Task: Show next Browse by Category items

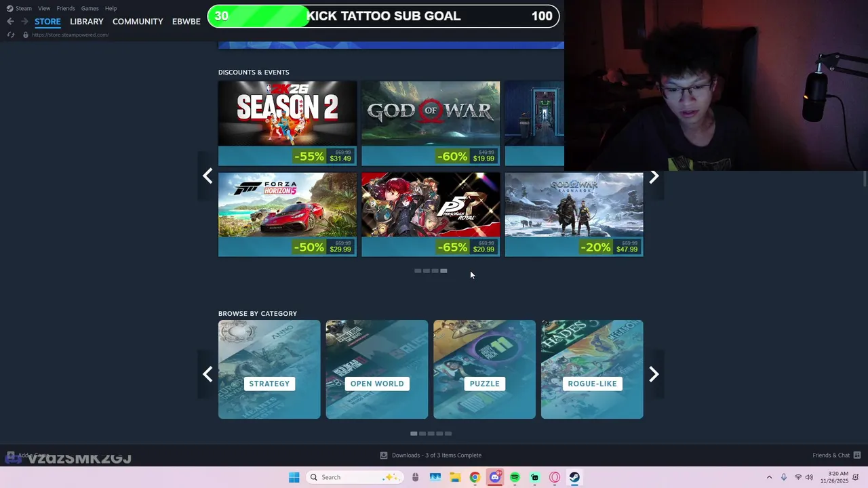Action: tap(654, 374)
